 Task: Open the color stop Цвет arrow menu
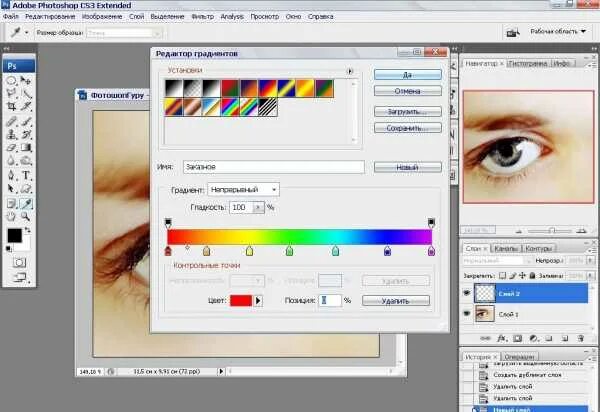pyautogui.click(x=258, y=301)
